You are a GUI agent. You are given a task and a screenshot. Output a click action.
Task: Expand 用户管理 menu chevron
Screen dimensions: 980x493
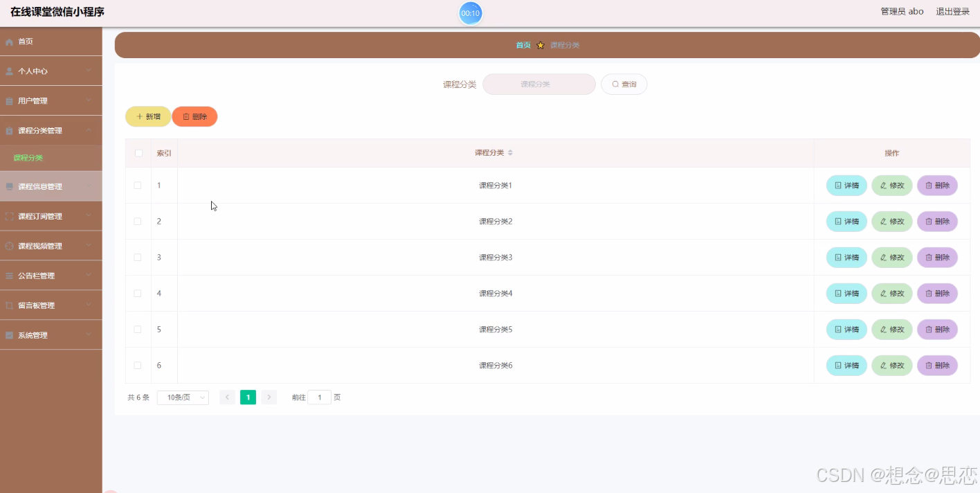tap(89, 100)
